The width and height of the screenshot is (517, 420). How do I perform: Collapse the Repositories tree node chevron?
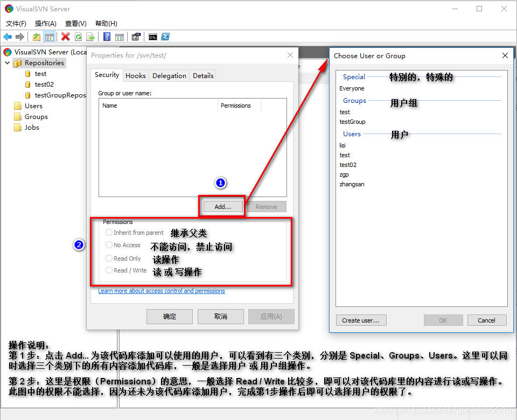pyautogui.click(x=7, y=62)
